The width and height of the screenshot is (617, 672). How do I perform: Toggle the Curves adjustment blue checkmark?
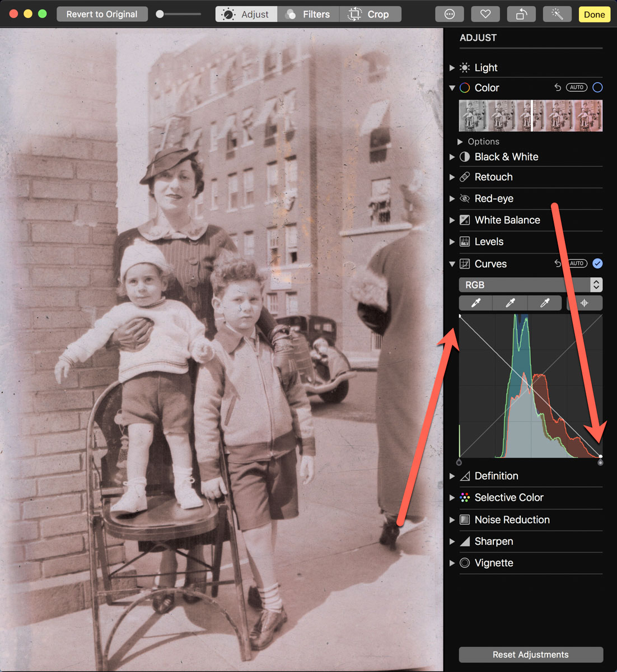(597, 263)
